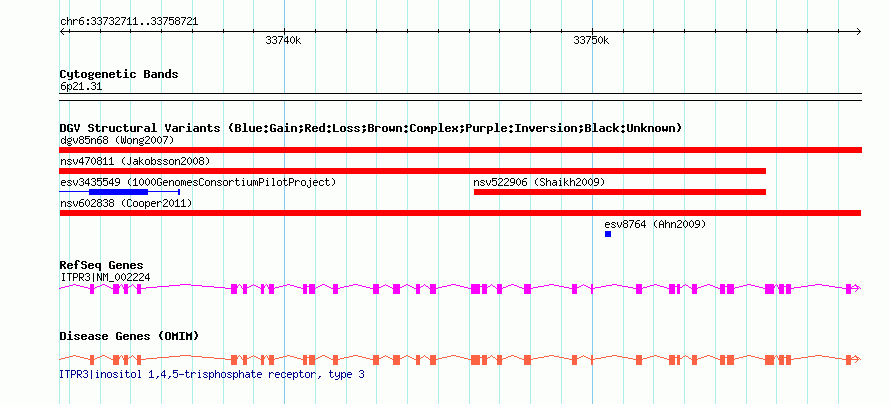Open the nsv522906 (Shaikh2009) label
The width and height of the screenshot is (890, 404).
coord(539,182)
